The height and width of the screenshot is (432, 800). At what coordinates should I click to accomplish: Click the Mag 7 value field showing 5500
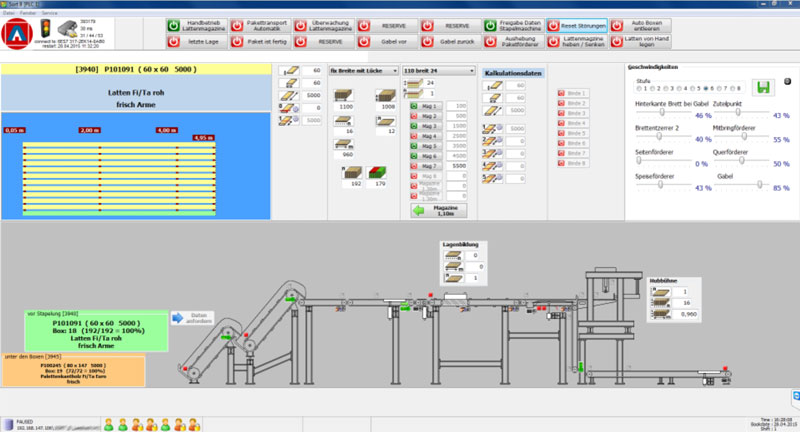456,165
